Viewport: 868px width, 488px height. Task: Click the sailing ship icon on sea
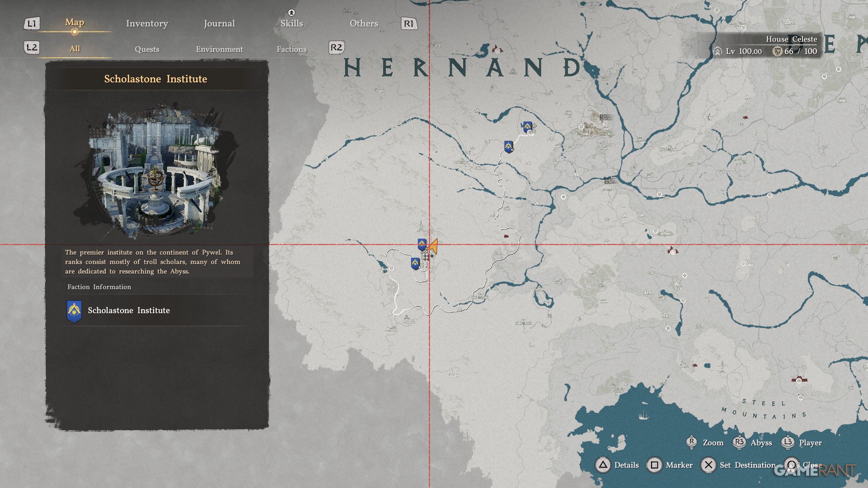click(x=643, y=415)
